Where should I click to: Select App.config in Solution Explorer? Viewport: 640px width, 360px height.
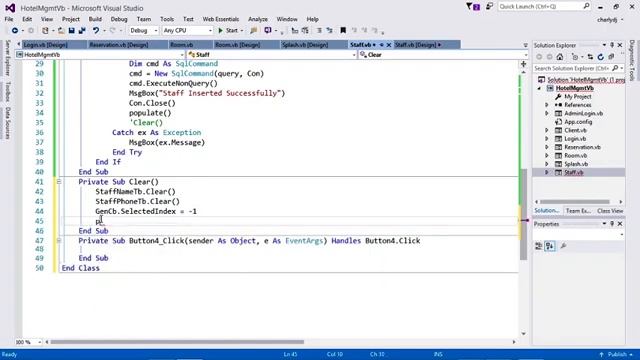point(578,122)
